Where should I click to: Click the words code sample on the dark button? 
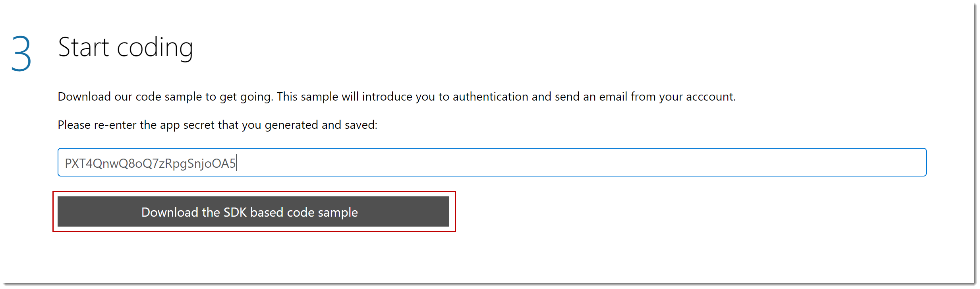(x=322, y=212)
